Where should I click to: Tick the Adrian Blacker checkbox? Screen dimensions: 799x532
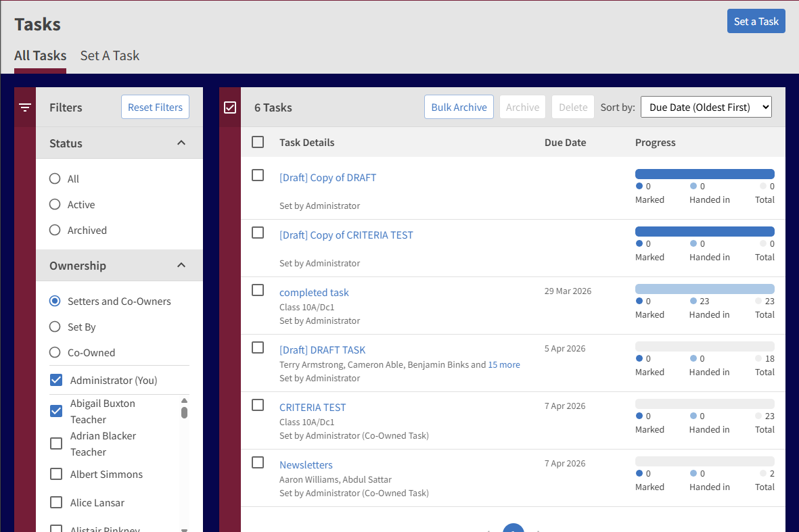pyautogui.click(x=56, y=443)
